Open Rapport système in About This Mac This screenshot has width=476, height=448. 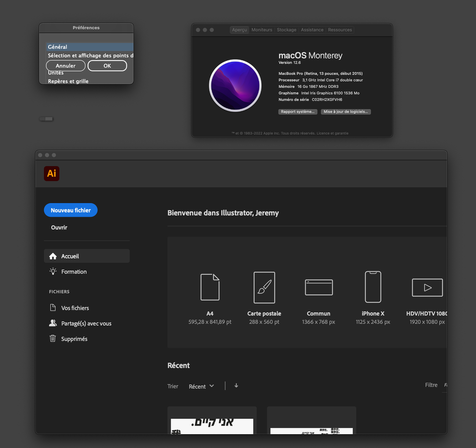[298, 111]
